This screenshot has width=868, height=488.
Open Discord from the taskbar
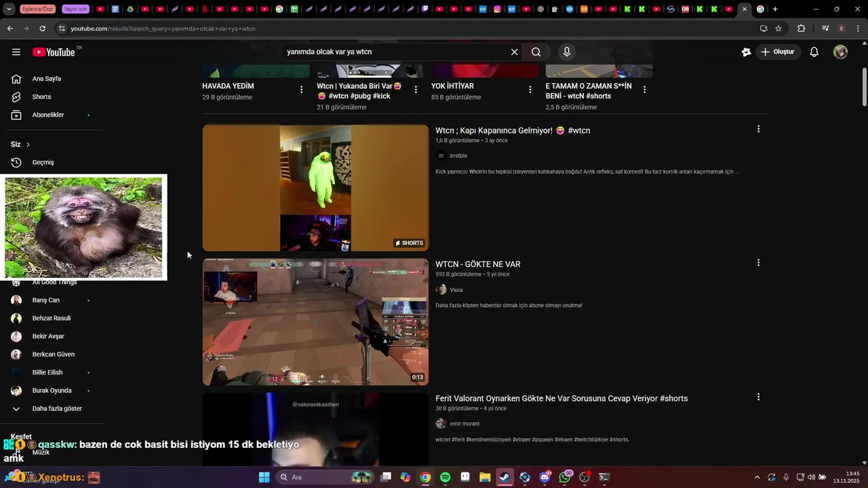point(545,477)
